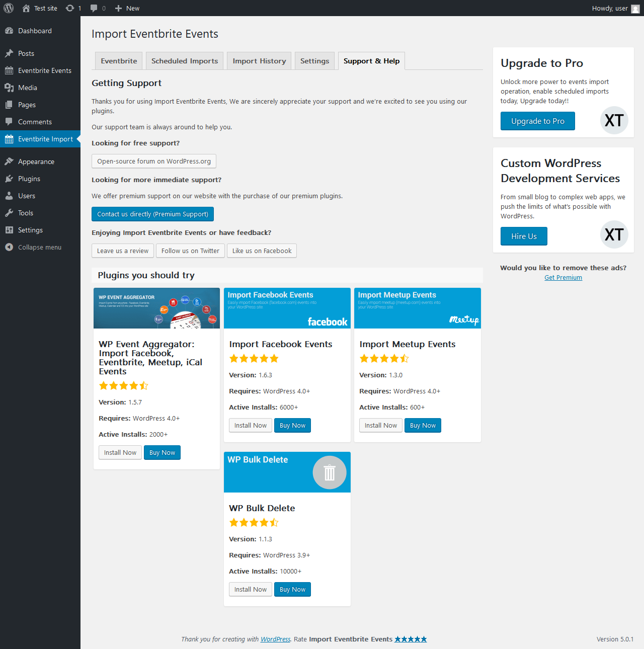Click the Eventbrite Events calendar icon

[9, 70]
